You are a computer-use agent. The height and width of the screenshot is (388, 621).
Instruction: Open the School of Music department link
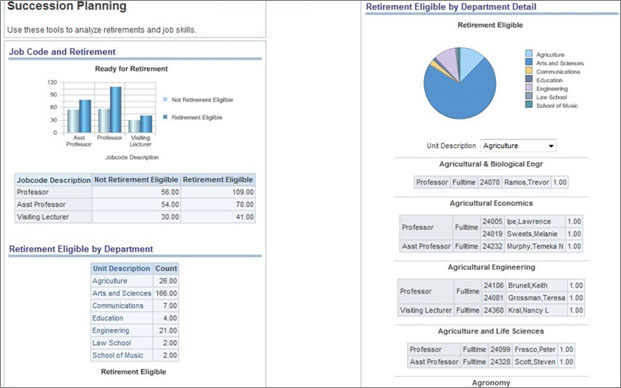coord(118,355)
